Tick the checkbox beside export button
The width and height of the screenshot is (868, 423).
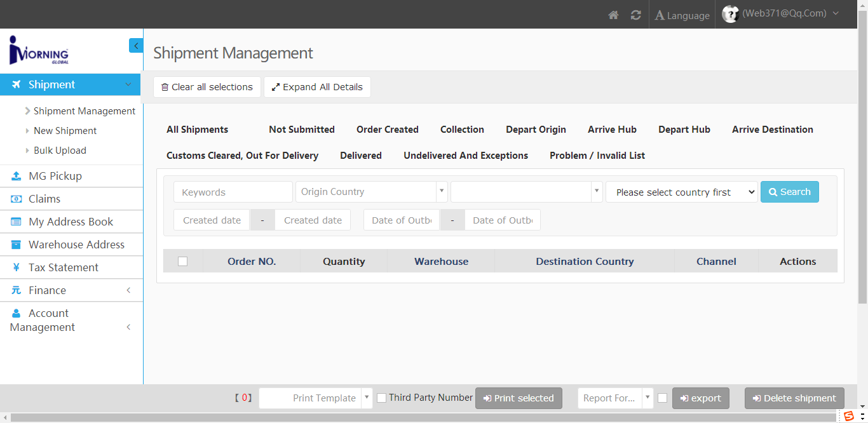(x=662, y=398)
